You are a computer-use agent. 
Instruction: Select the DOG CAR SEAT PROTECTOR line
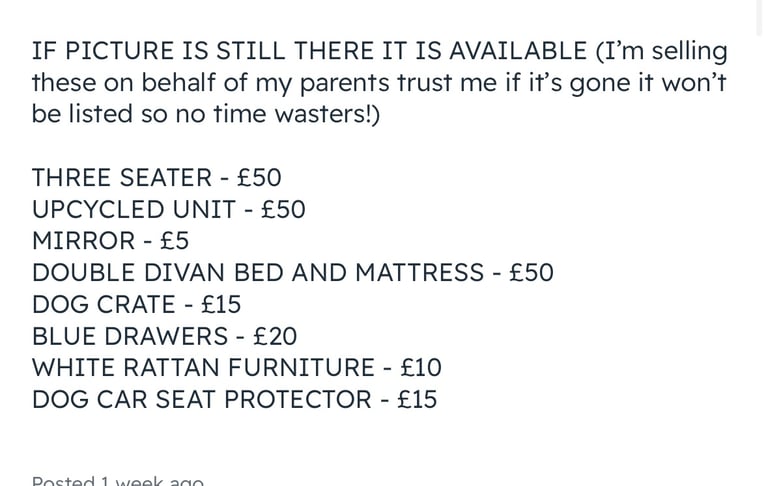pyautogui.click(x=235, y=399)
